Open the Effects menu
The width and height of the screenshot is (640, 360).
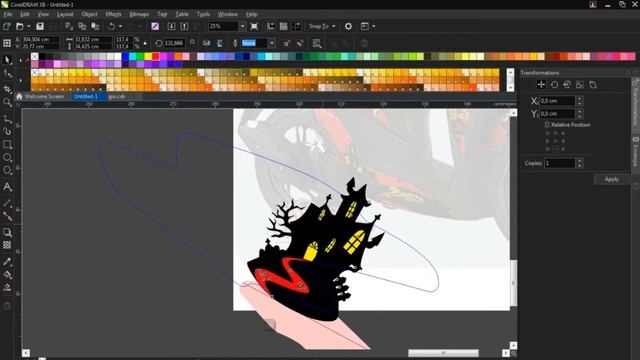pos(113,14)
